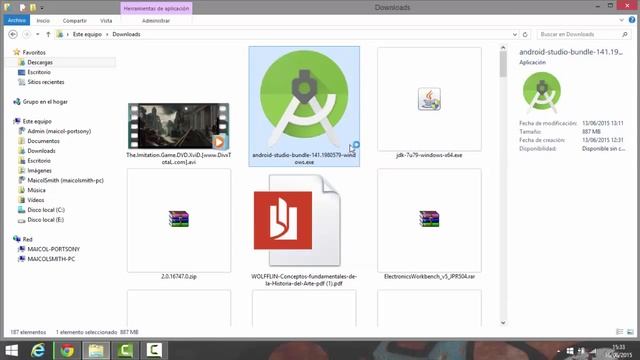Expand the ribbon with the chevron
Viewport: 640px width, 360px height.
coord(622,20)
